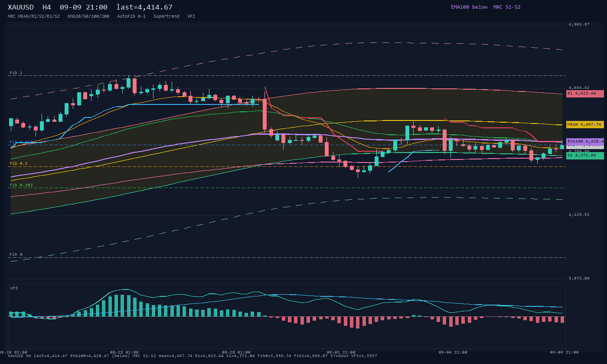This screenshot has width=607, height=364.
Task: Click the XAUUSD symbol in the chart title
Action: point(21,7)
